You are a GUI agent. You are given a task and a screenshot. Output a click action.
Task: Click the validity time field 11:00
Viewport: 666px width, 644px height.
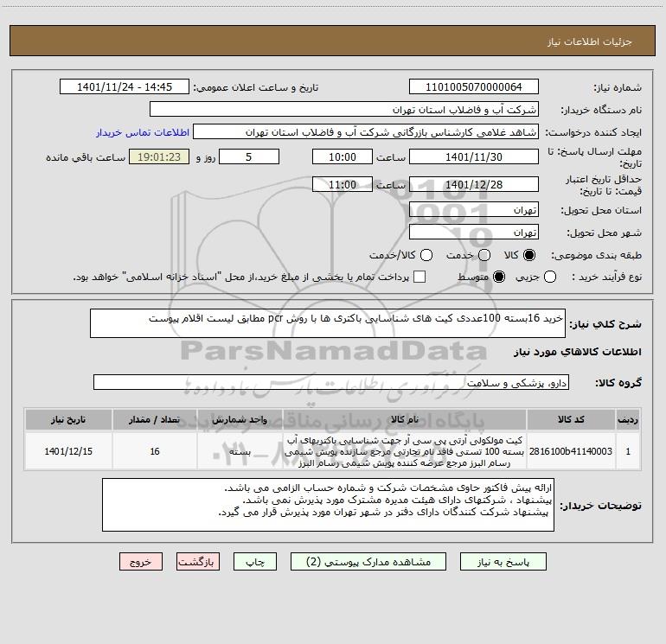[343, 184]
